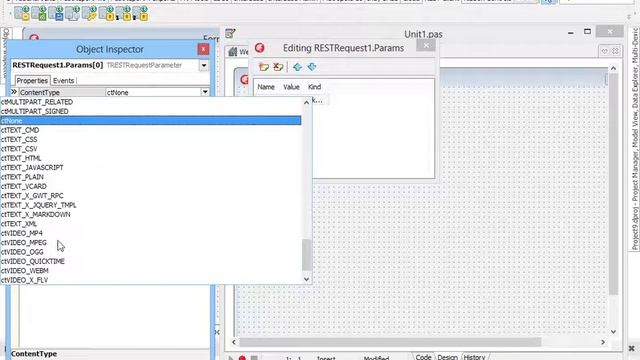
Task: Click form designer horizontal scrollbar right arrow
Action: pos(603,342)
